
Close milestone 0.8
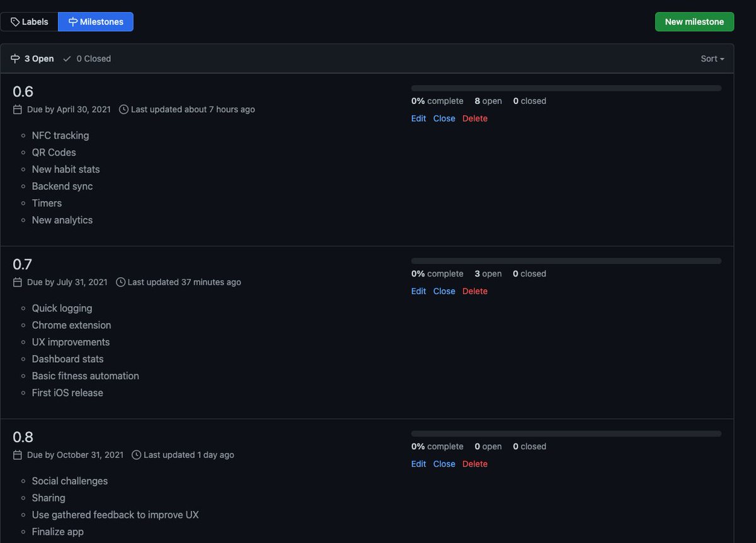coord(444,464)
